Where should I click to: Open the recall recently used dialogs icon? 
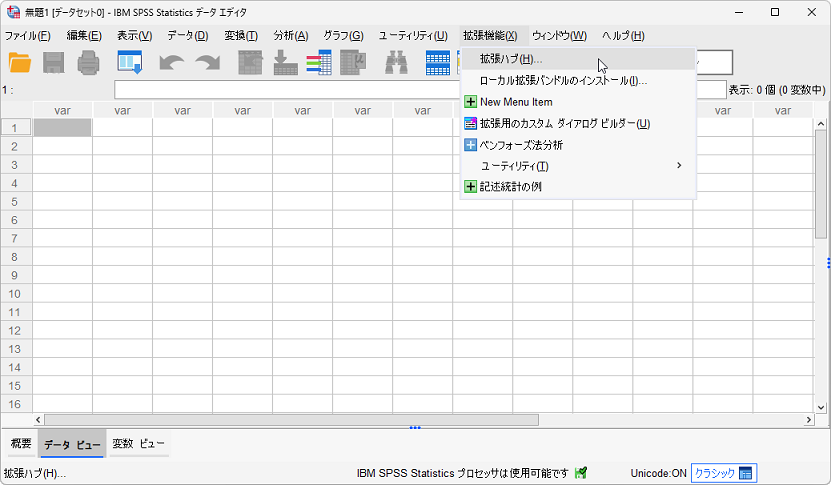point(130,63)
